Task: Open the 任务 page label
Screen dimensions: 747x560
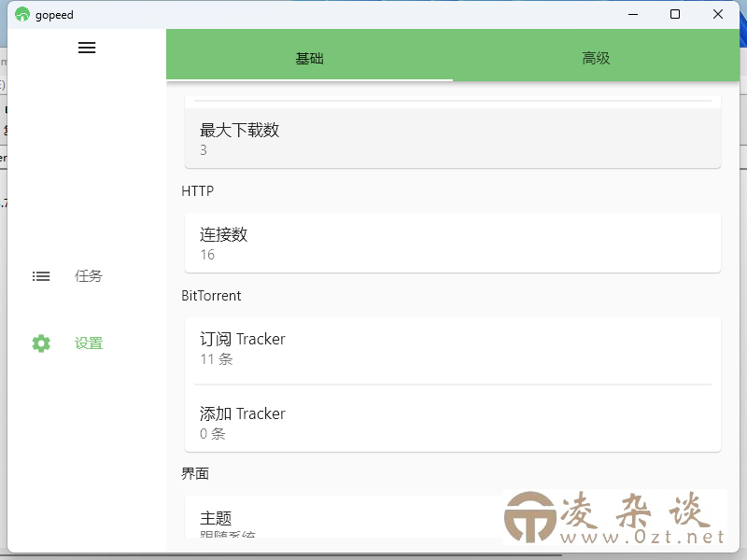Action: tap(89, 276)
